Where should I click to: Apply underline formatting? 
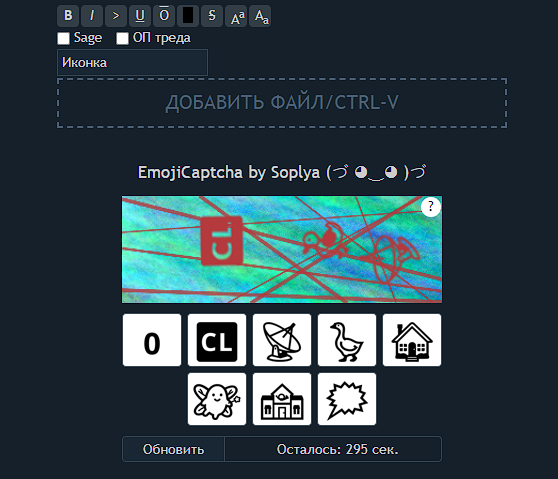(140, 16)
